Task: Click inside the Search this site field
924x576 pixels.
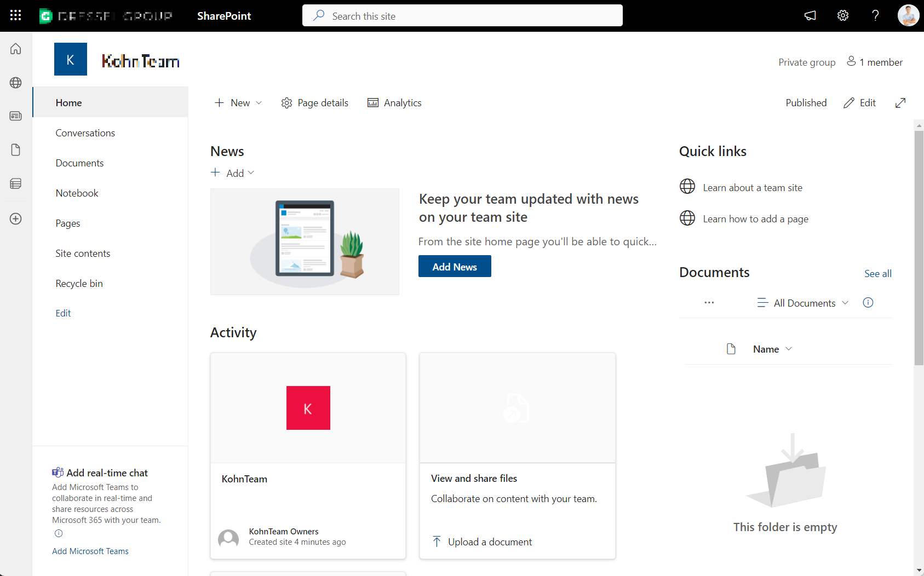Action: tap(462, 15)
